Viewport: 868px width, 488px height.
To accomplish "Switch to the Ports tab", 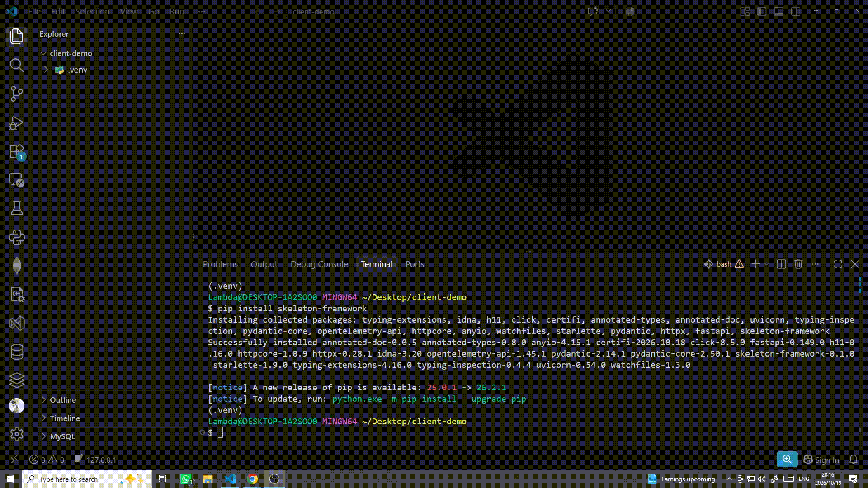I will pos(415,264).
